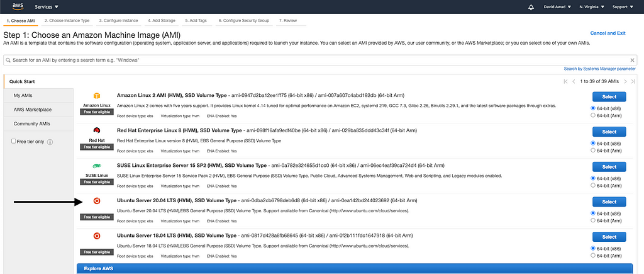Screen dimensions: 644x274
Task: Focus the AMI search input field
Action: (320, 60)
